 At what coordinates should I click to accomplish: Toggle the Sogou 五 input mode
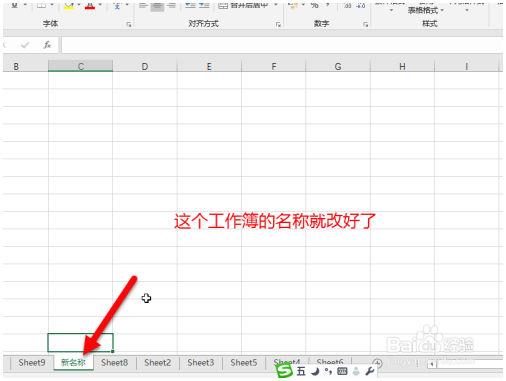301,371
